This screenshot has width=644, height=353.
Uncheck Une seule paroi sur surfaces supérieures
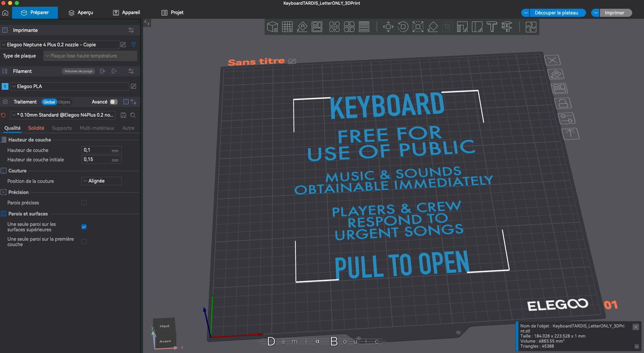click(x=84, y=227)
